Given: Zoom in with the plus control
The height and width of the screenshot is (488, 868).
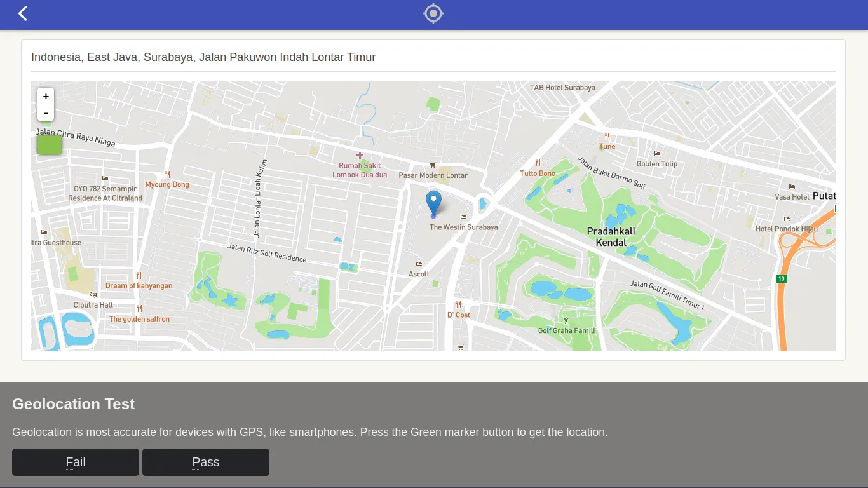Looking at the screenshot, I should tap(46, 96).
